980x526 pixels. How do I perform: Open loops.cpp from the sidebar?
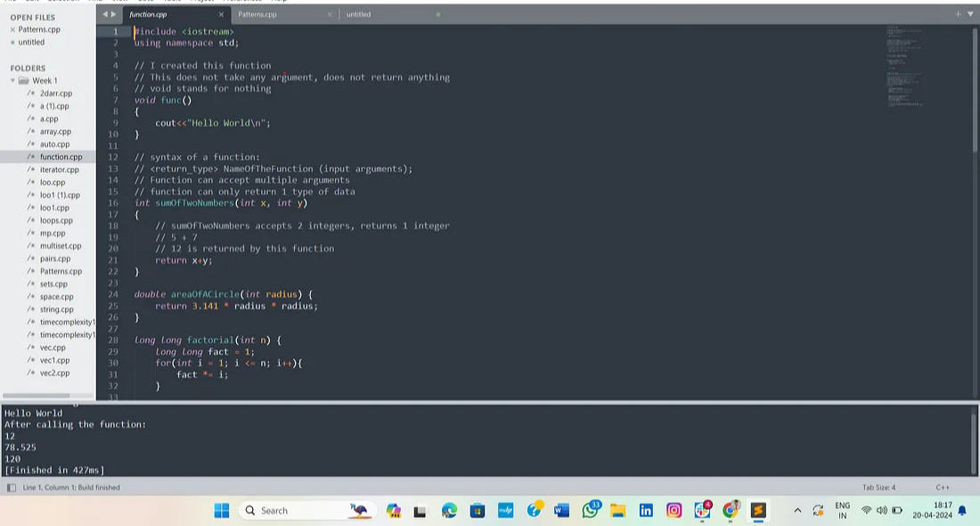[x=56, y=220]
